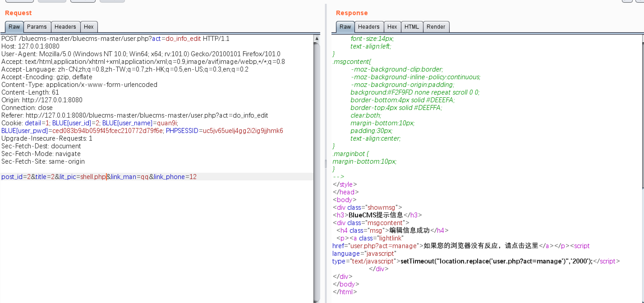The image size is (644, 303).
Task: Click the 'post_id=2' parameter in body
Action: point(16,177)
